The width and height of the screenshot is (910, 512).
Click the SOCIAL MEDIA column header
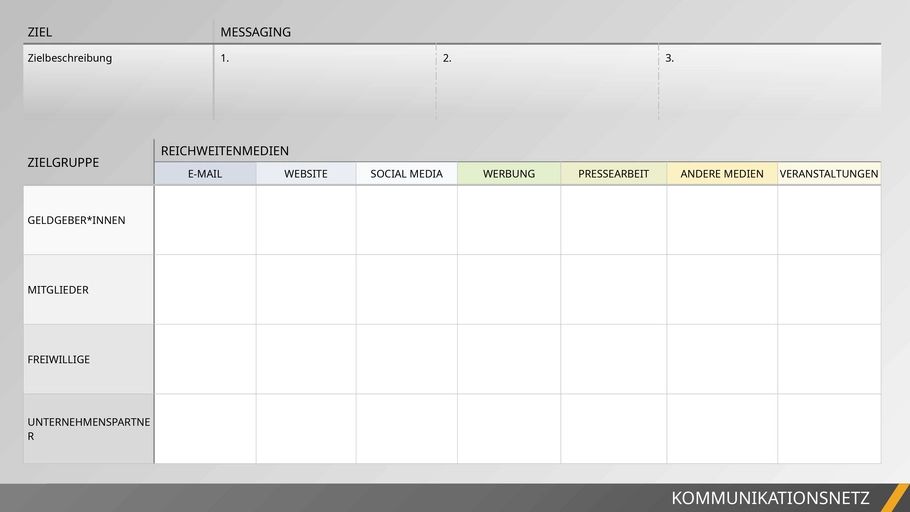(x=406, y=174)
